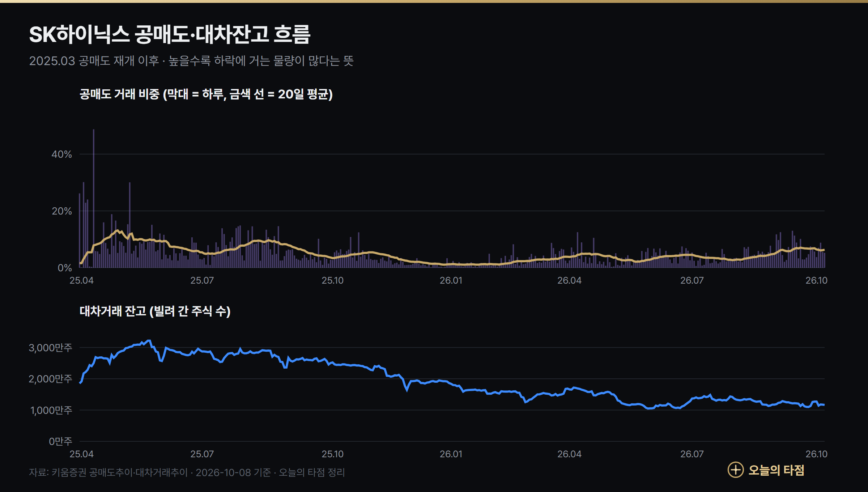The width and height of the screenshot is (868, 492).
Task: Click the peak of the blue 대차잔고 line
Action: pos(149,341)
